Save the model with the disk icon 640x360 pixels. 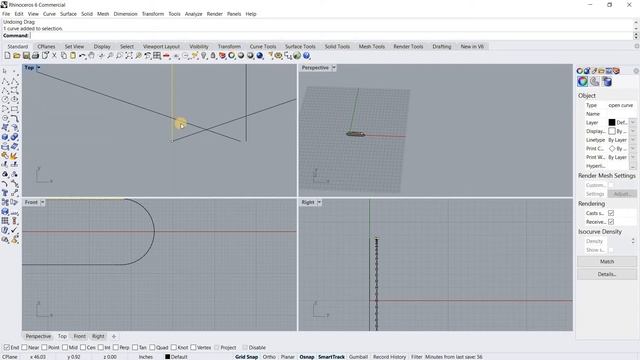(x=26, y=56)
